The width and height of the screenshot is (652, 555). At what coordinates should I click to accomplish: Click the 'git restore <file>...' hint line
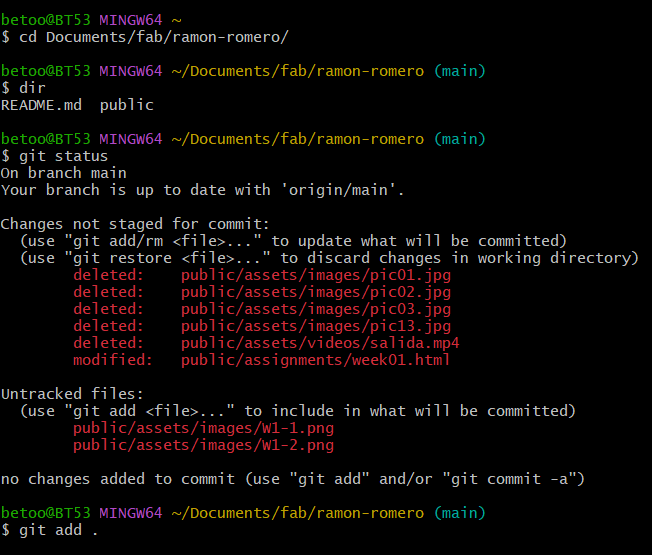pyautogui.click(x=329, y=258)
